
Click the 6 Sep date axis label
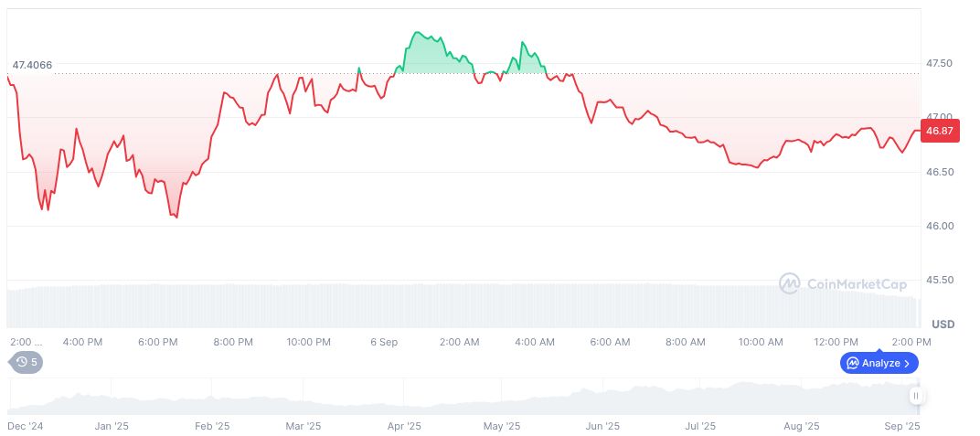pos(384,342)
